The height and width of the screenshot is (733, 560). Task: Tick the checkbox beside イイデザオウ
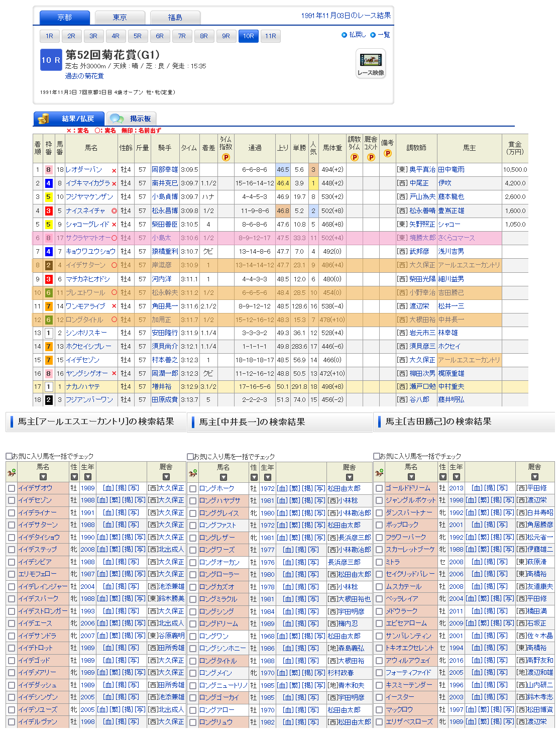coord(12,488)
